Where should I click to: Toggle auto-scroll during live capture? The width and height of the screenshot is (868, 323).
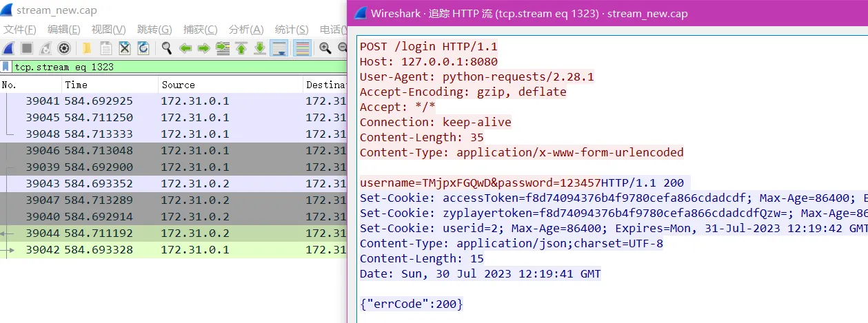(279, 48)
